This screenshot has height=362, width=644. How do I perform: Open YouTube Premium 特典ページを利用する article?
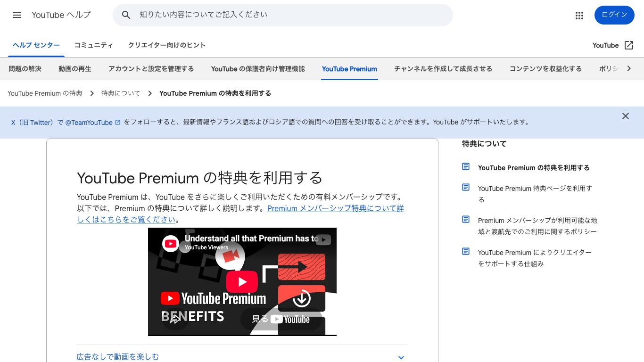click(x=535, y=194)
